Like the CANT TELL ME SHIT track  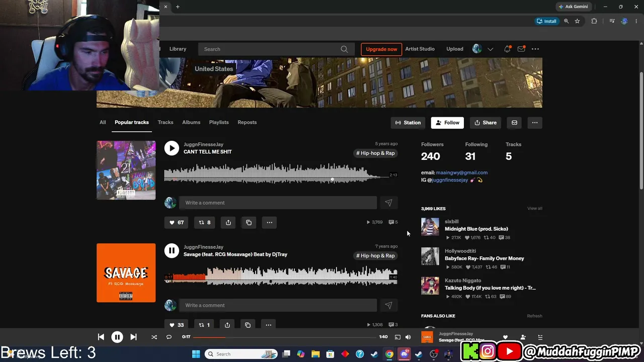(176, 222)
